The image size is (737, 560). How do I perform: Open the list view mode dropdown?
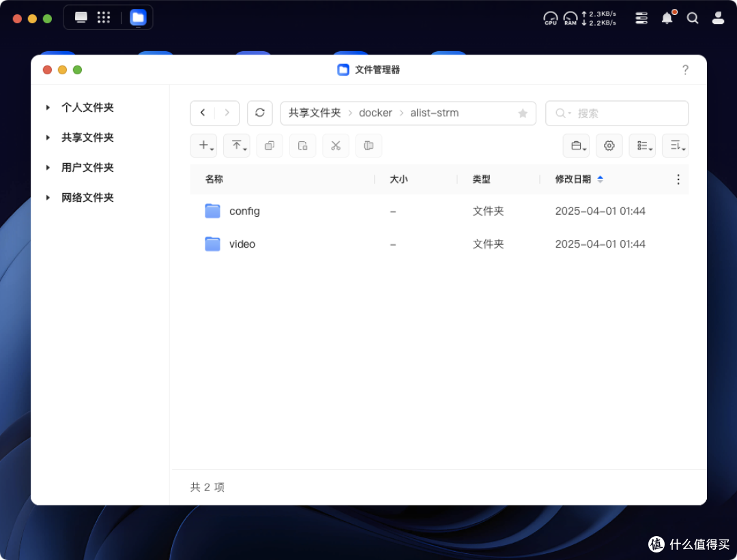[643, 146]
